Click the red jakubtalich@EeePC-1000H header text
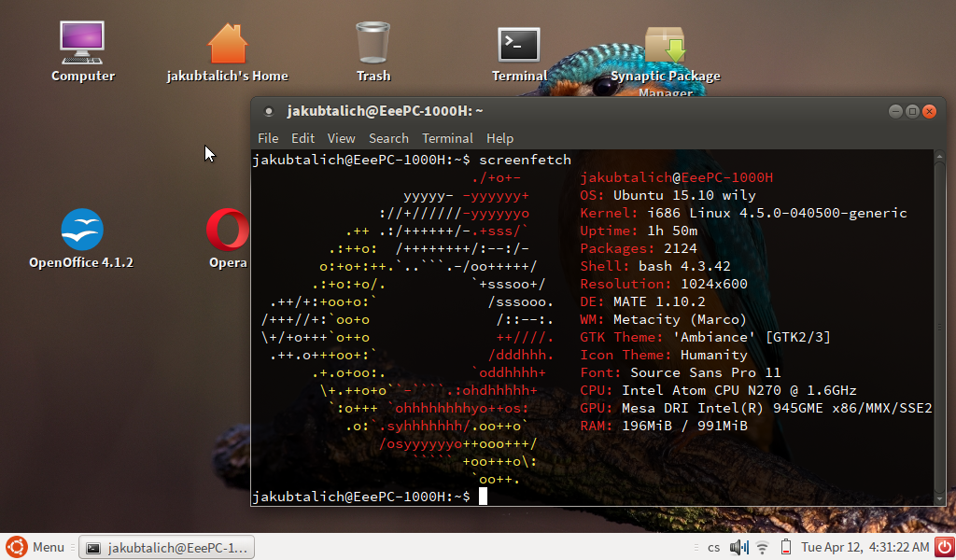Image resolution: width=956 pixels, height=560 pixels. click(x=676, y=178)
